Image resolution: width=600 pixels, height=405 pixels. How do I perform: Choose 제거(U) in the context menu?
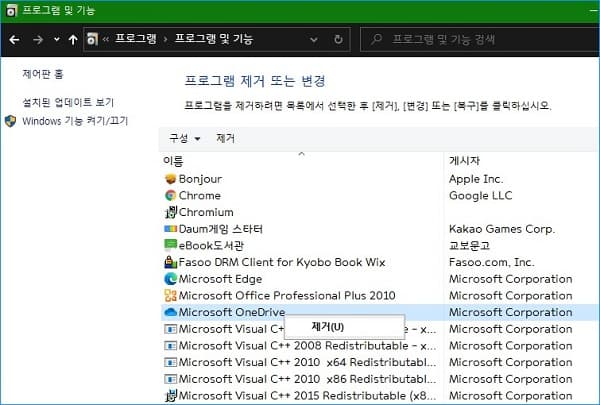[344, 327]
